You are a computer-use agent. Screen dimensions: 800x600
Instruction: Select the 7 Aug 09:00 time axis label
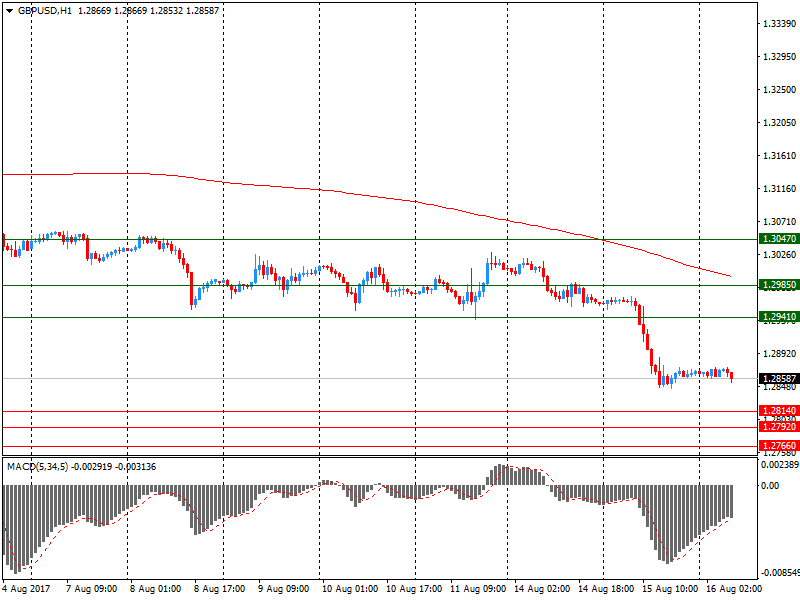(x=91, y=589)
